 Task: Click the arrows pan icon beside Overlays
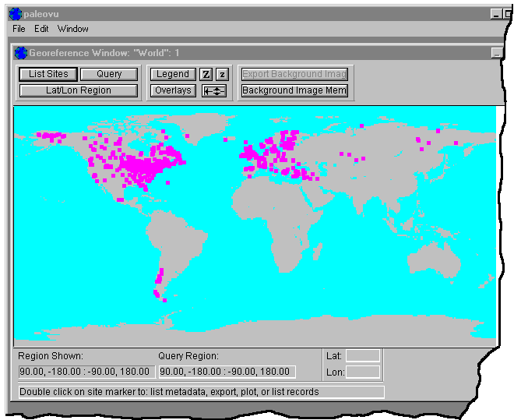(x=214, y=90)
